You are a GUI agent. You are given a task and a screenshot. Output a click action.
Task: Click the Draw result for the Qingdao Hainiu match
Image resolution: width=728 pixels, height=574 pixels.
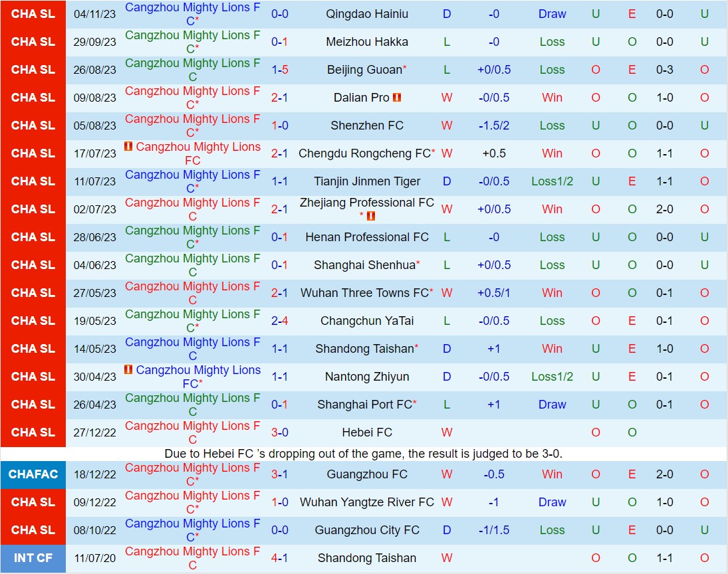552,13
